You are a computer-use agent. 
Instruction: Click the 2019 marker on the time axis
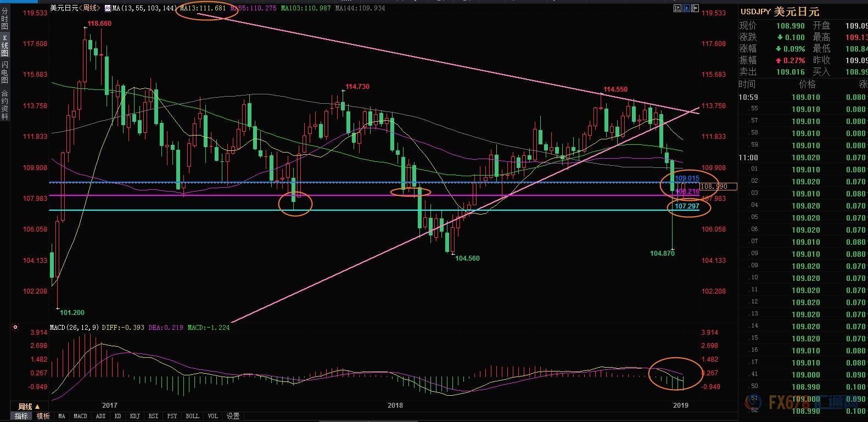(680, 406)
